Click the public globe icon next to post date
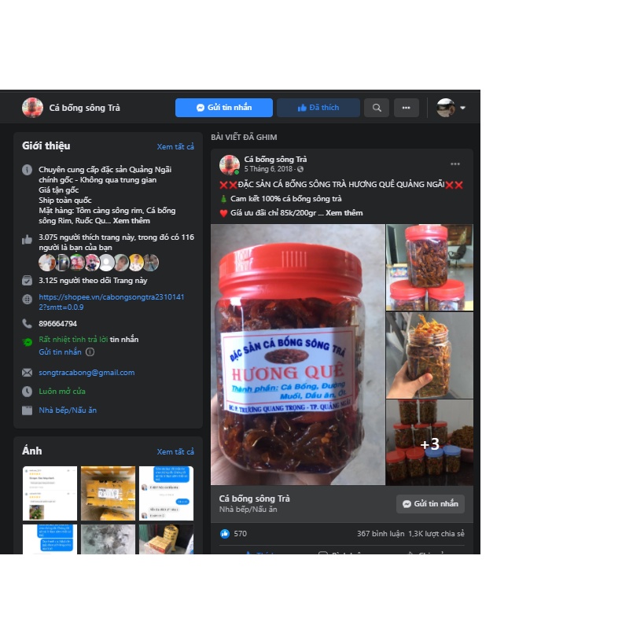 pos(300,169)
